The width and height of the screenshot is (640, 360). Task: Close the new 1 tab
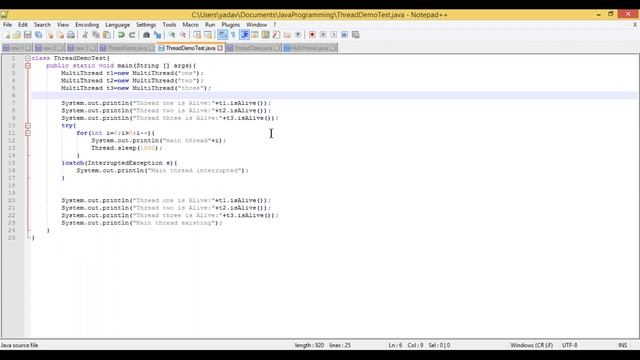click(x=28, y=48)
